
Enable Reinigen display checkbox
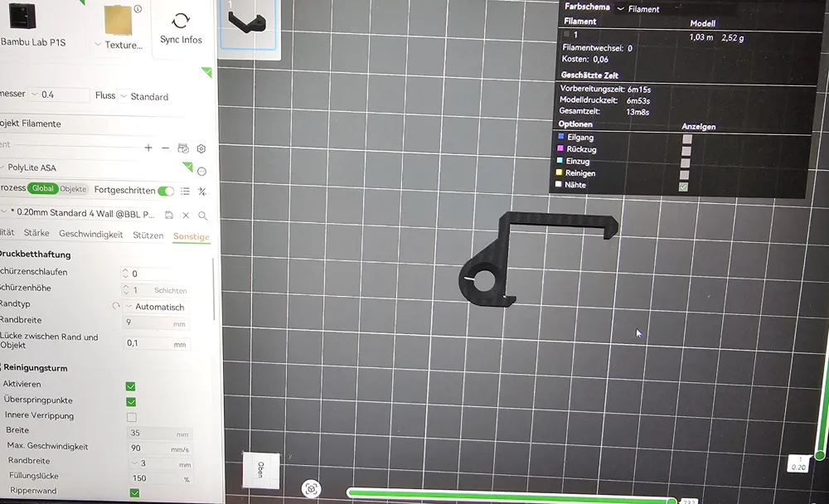pyautogui.click(x=684, y=175)
